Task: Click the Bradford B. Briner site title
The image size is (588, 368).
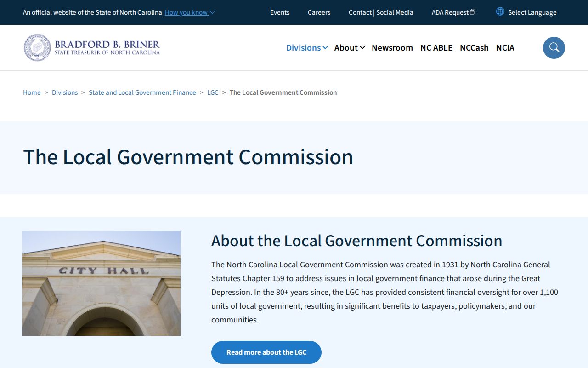Action: (107, 47)
